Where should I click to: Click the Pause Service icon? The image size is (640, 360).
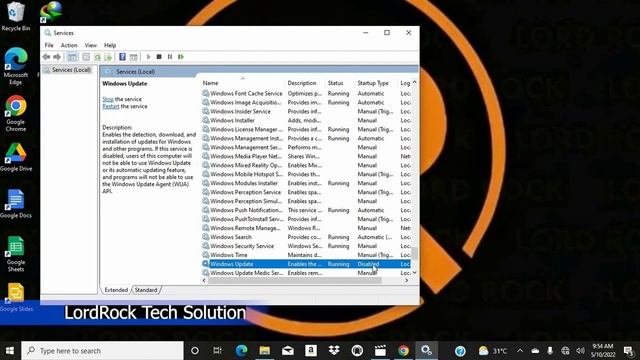pyautogui.click(x=170, y=57)
